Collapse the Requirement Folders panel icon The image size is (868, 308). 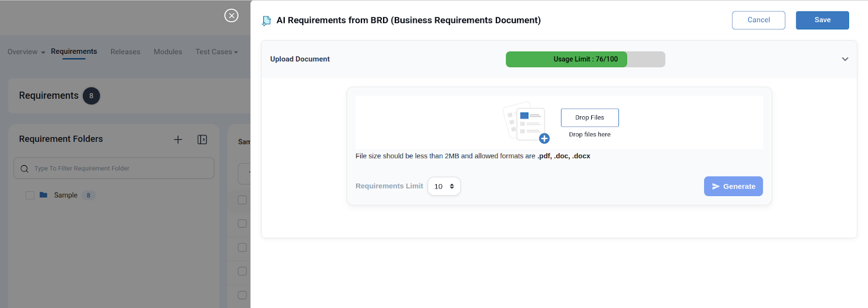[x=202, y=140]
